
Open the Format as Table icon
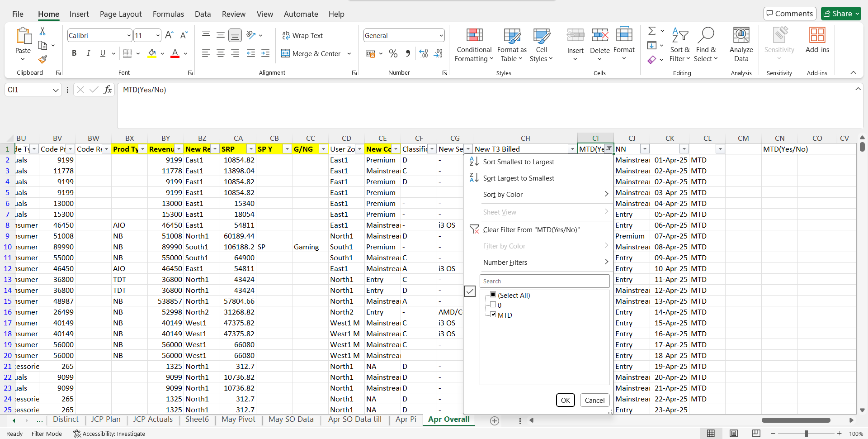pyautogui.click(x=512, y=35)
